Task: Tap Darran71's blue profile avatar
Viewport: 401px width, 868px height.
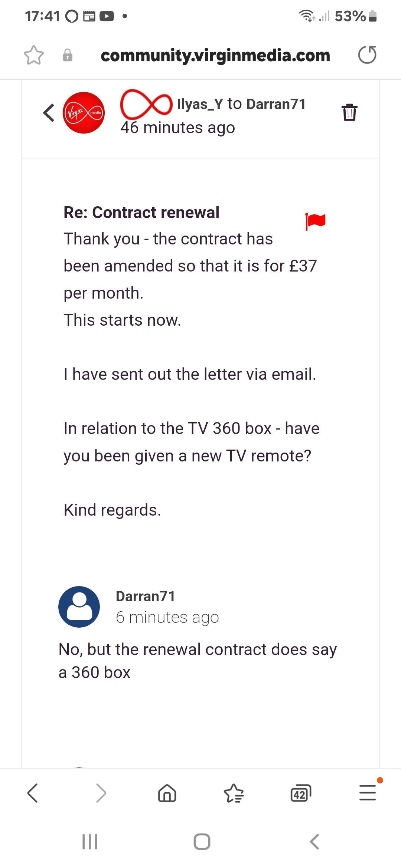Action: (79, 607)
